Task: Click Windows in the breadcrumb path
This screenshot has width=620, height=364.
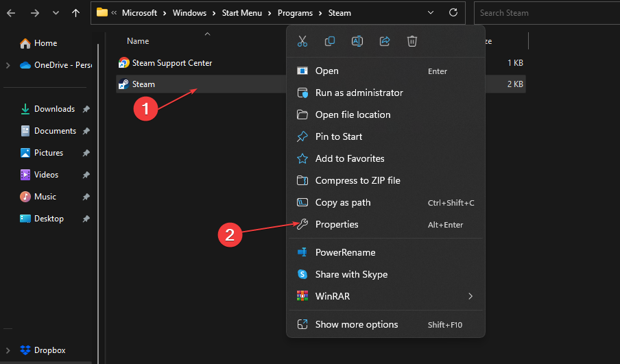Action: pos(189,13)
